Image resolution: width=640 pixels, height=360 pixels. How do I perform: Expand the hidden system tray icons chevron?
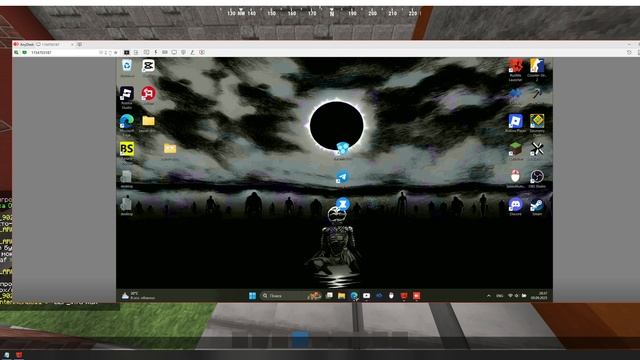point(489,296)
